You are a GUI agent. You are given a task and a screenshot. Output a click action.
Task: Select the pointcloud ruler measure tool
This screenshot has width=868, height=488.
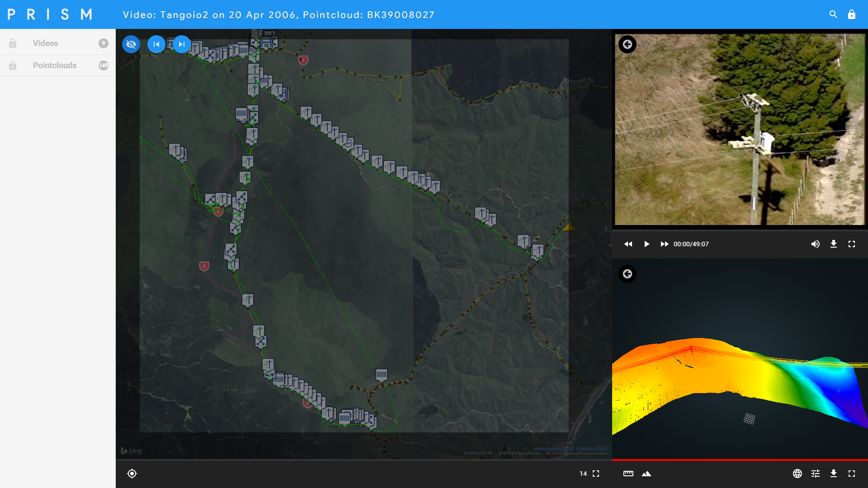click(628, 474)
